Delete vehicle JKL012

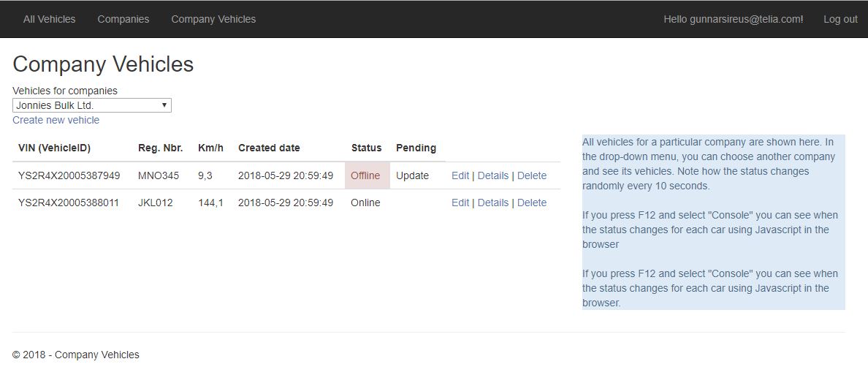532,203
